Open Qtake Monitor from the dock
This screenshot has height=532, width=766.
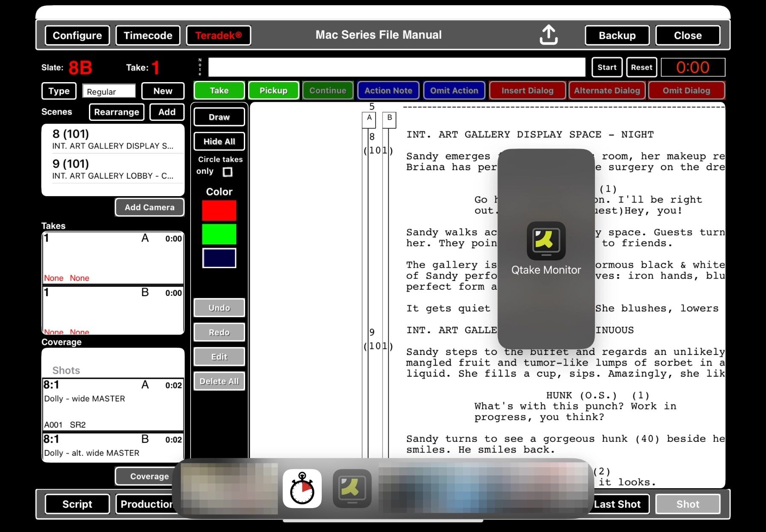(352, 489)
